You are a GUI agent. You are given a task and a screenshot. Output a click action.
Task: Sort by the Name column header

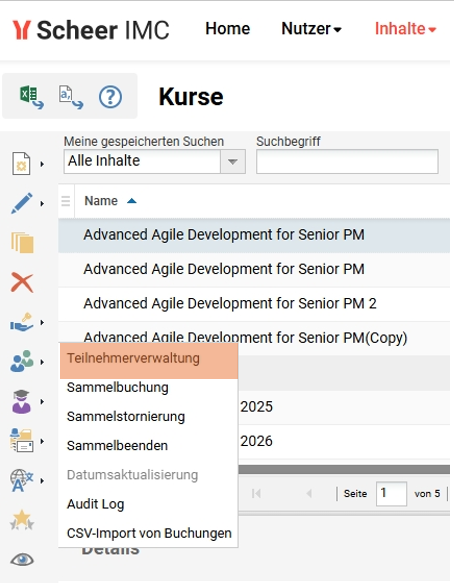[x=101, y=201]
